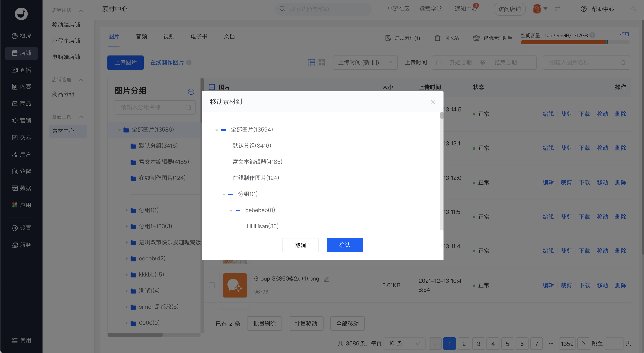Open 违规素材 violation materials
The width and height of the screenshot is (644, 353).
[x=403, y=38]
